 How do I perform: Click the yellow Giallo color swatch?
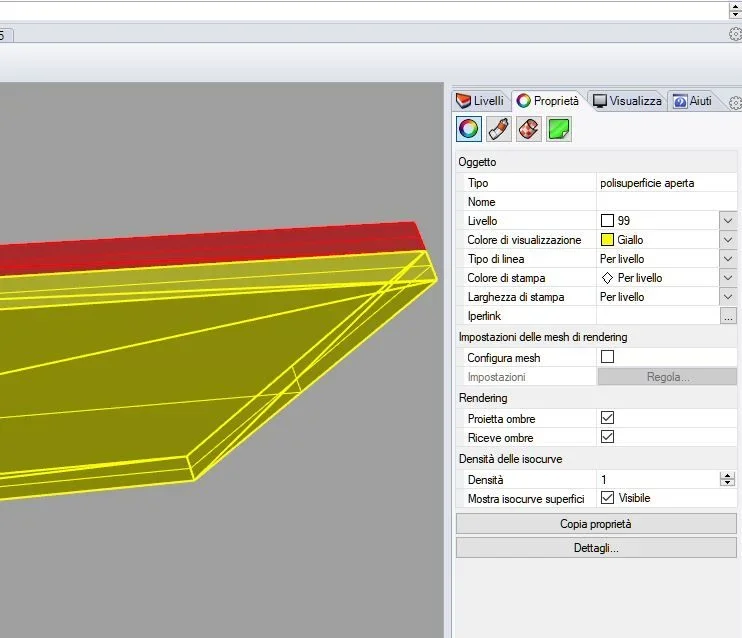pos(607,240)
